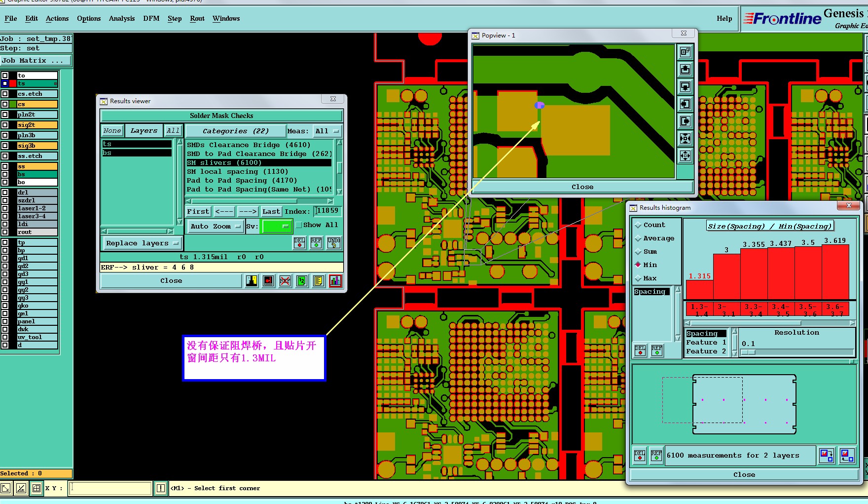Toggle visibility box of layer sig2t
Image resolution: width=868 pixels, height=504 pixels.
[5, 125]
